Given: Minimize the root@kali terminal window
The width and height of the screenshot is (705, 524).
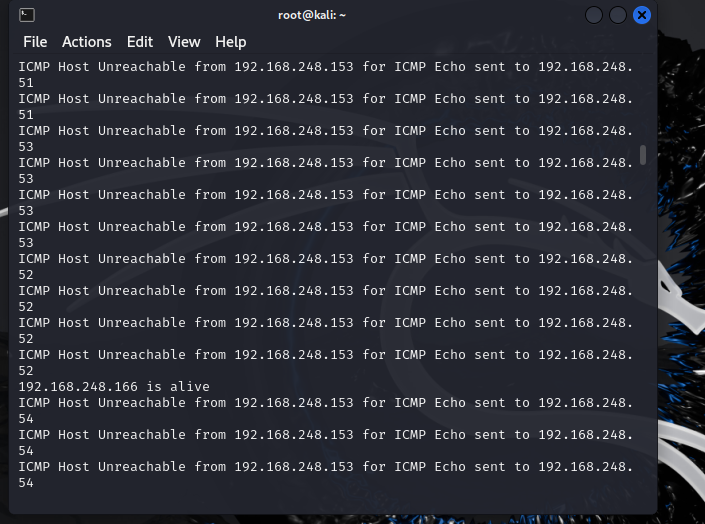Looking at the screenshot, I should tap(594, 15).
